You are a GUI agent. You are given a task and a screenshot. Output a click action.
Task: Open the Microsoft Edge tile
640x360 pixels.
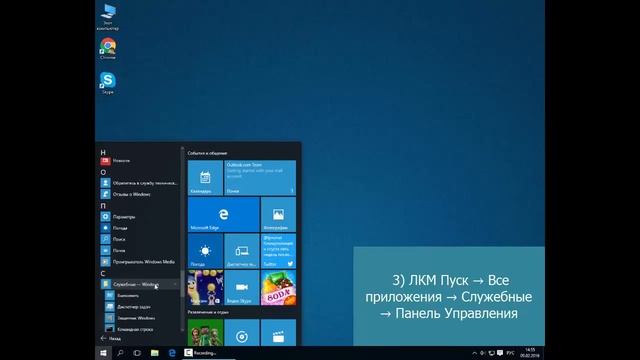223,214
